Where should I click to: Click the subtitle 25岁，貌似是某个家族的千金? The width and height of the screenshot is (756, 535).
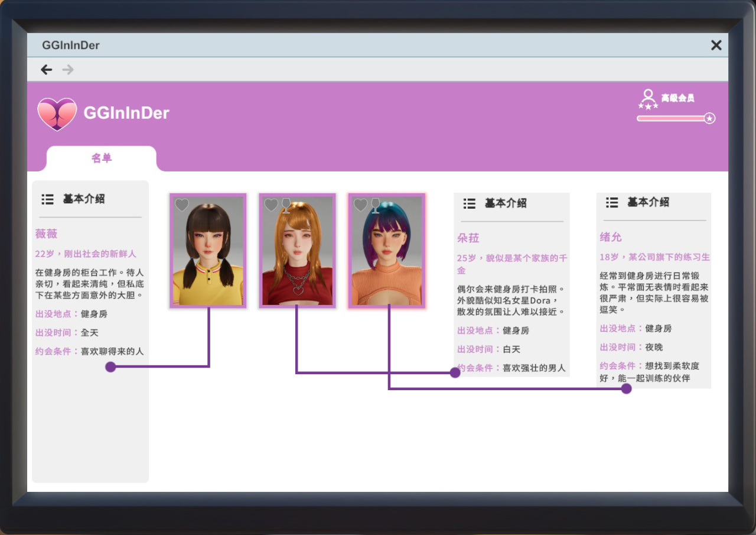(x=512, y=264)
